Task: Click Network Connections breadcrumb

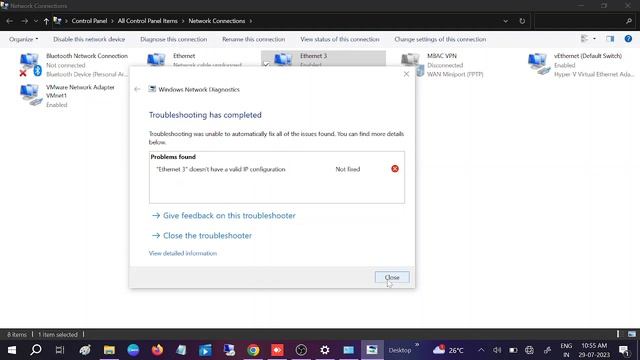Action: click(x=217, y=21)
